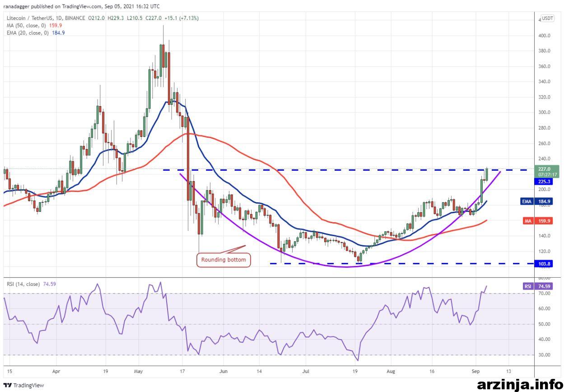
Task: Click the green 227.0 current price tag
Action: (x=546, y=172)
